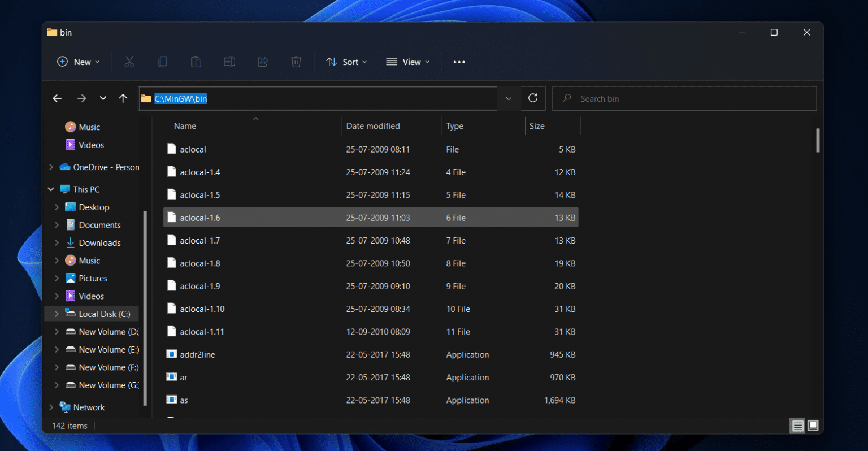This screenshot has height=451, width=868.
Task: Copy aclocal-1.6 with the Copy icon
Action: pos(163,62)
